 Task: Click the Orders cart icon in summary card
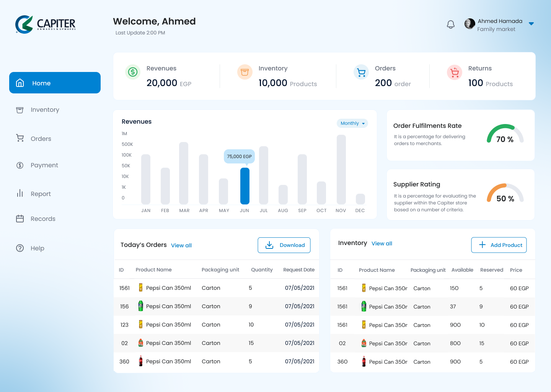coord(361,72)
